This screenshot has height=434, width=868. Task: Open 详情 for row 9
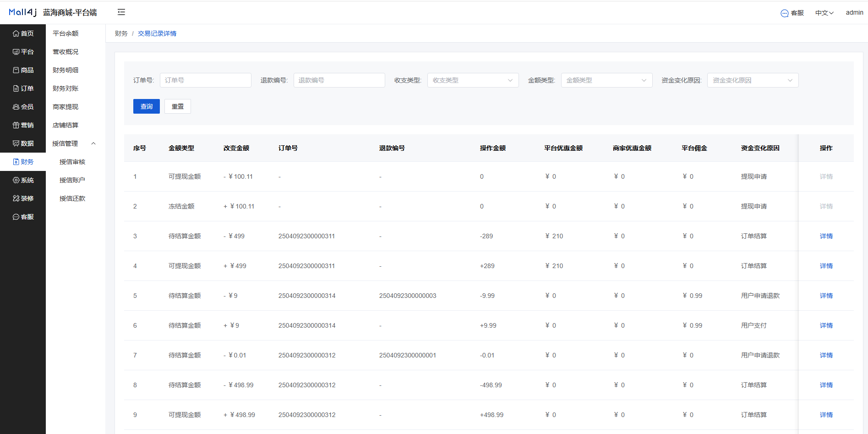click(x=826, y=415)
